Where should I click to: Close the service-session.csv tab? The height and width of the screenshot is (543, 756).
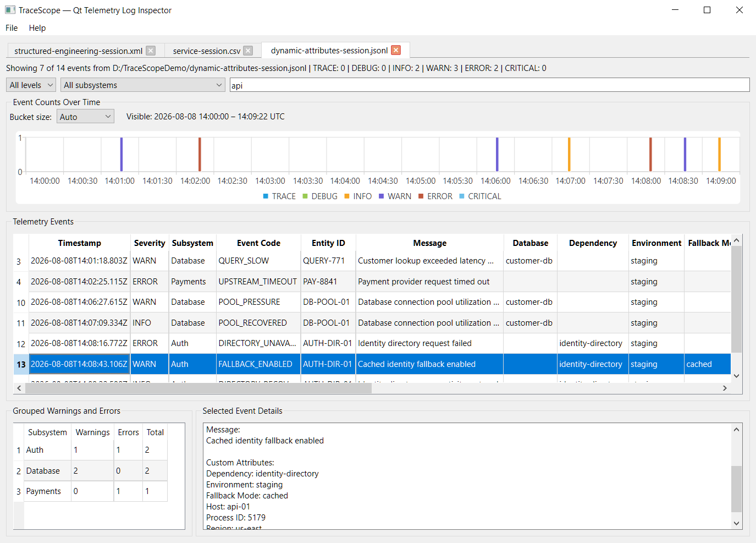(248, 51)
